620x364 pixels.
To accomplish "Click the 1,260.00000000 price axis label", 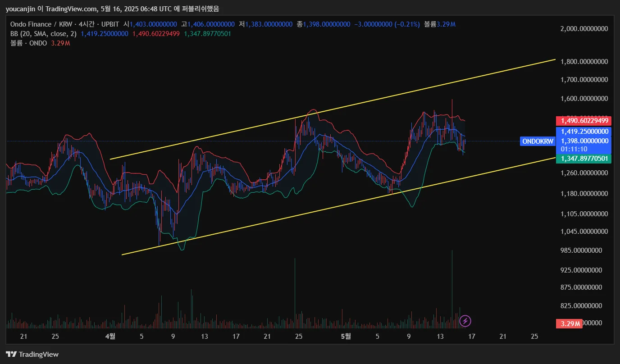I will point(584,173).
